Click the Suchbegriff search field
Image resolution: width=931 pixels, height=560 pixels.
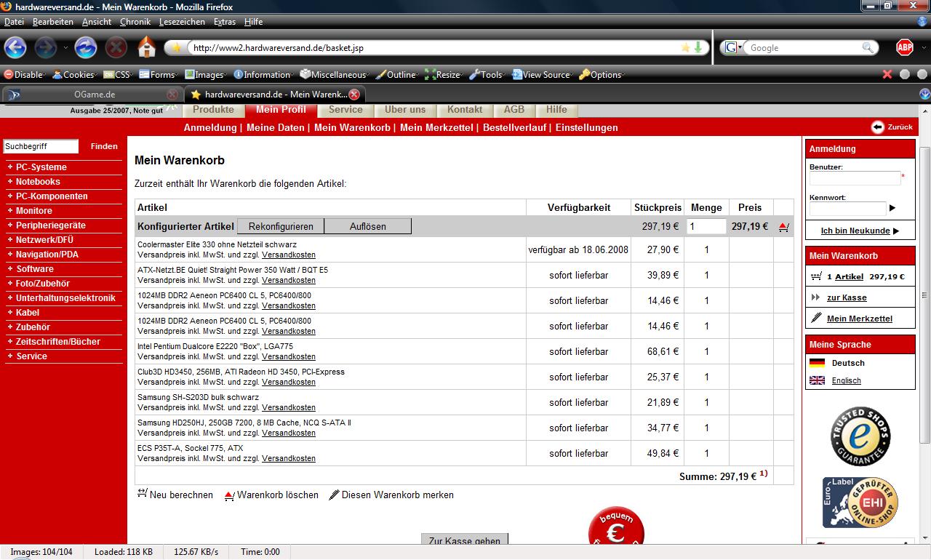41,146
